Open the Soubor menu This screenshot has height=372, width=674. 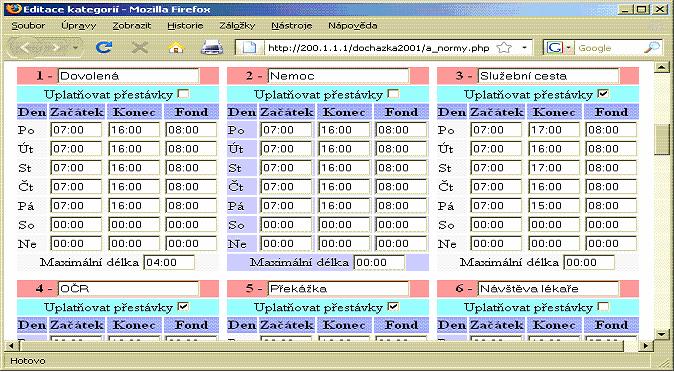[x=28, y=26]
